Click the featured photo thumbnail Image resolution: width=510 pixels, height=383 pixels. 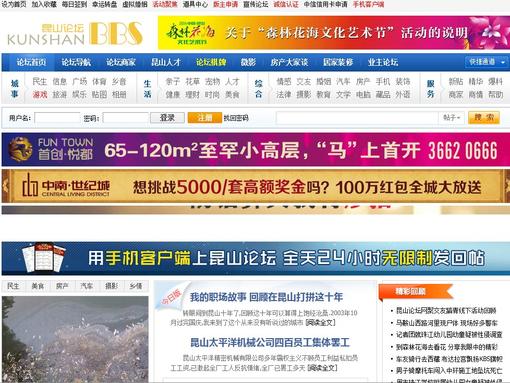(x=75, y=339)
